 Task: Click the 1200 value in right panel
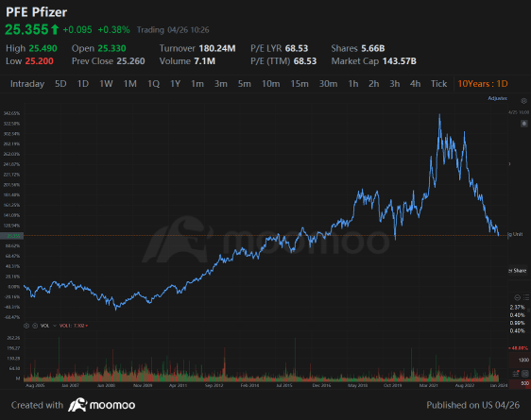click(523, 360)
